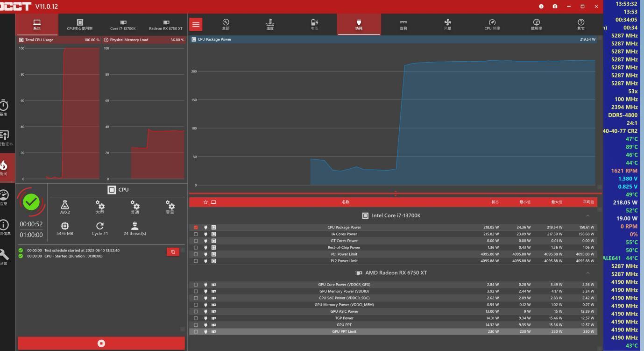
Task: Check the GT Cores Power checkbox
Action: coord(196,241)
